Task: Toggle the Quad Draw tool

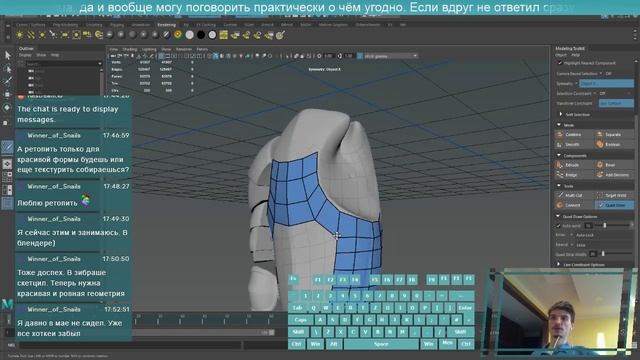Action: [614, 205]
